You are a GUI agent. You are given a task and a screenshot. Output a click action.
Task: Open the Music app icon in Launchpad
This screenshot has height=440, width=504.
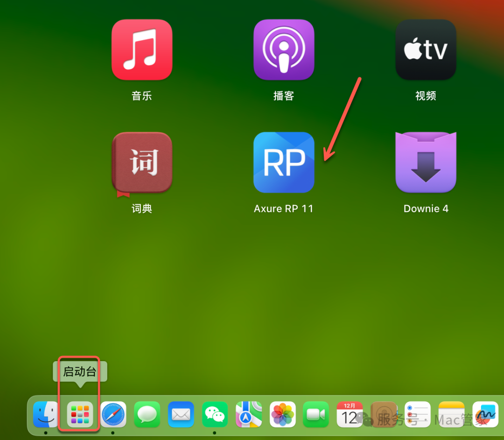[x=142, y=49]
